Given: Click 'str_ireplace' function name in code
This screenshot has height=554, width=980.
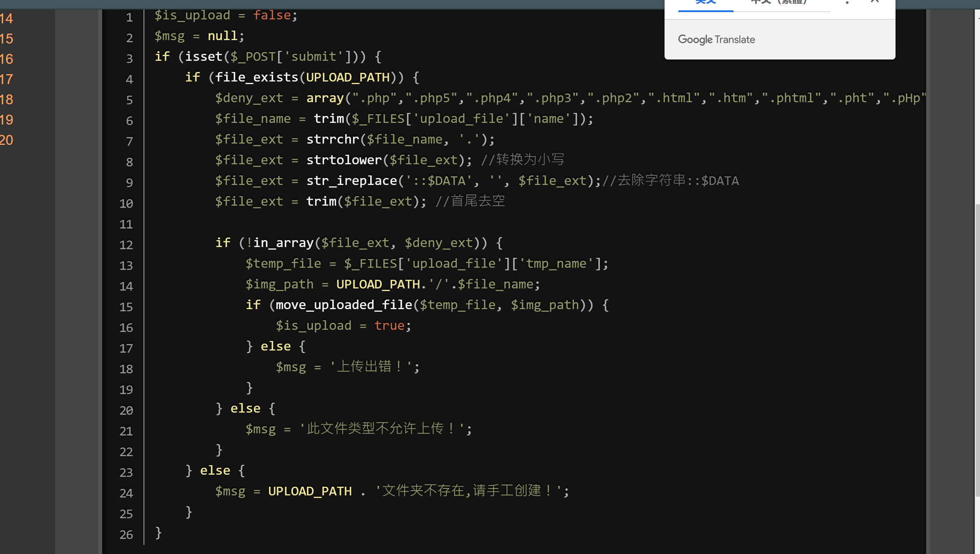Looking at the screenshot, I should 352,181.
